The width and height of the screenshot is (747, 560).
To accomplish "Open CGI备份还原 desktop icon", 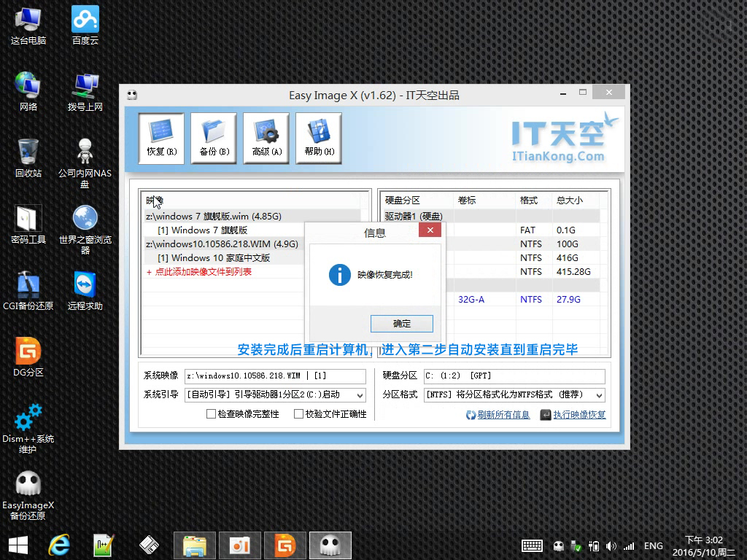I will (28, 291).
